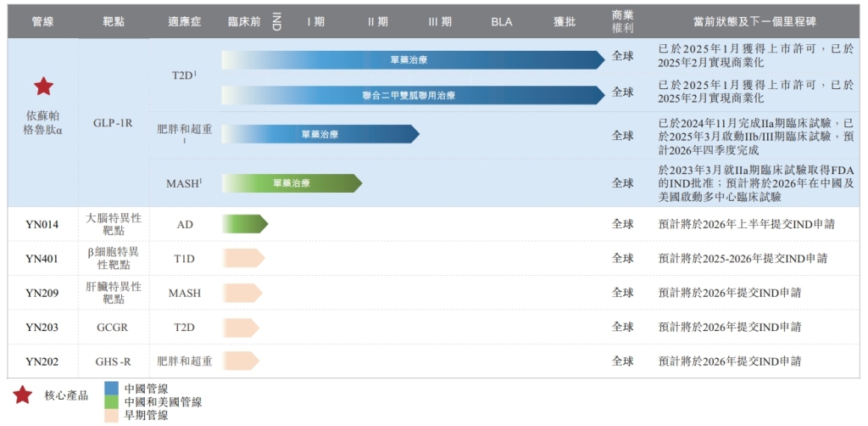The height and width of the screenshot is (426, 868).
Task: Click the YN014 pipeline name
Action: click(42, 224)
